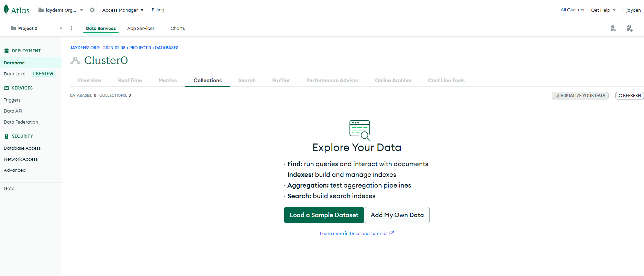644x276 pixels.
Task: Click Add My Own Data
Action: (x=397, y=215)
